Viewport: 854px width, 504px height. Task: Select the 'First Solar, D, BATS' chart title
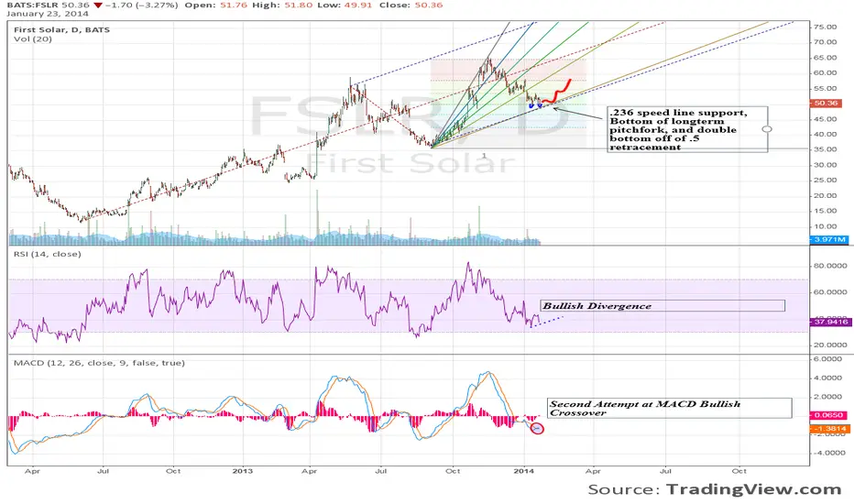point(61,30)
